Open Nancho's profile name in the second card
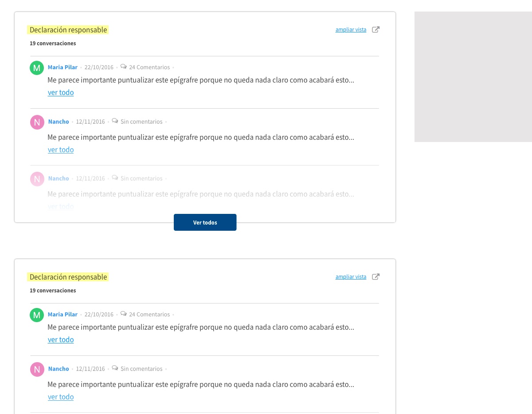The image size is (532, 414). coord(59,369)
